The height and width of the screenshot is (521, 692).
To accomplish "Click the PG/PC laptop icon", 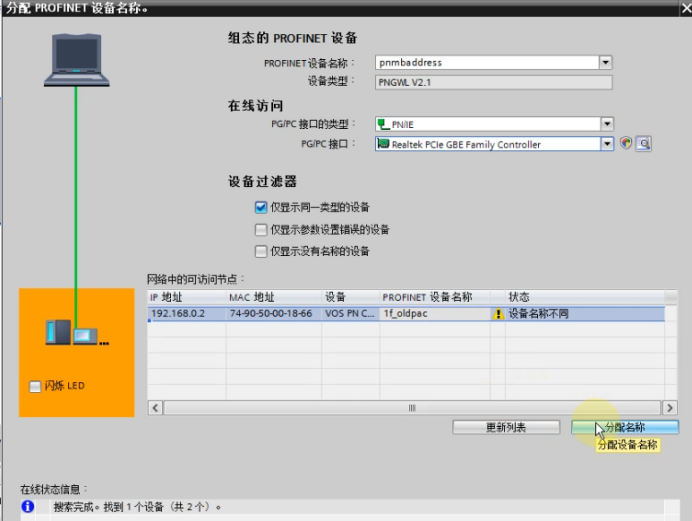I will (76, 60).
